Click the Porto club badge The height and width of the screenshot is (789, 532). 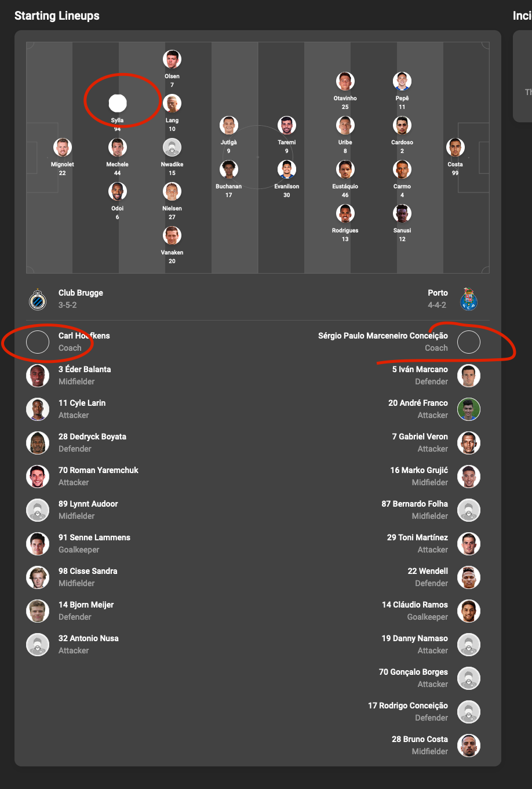click(x=469, y=300)
